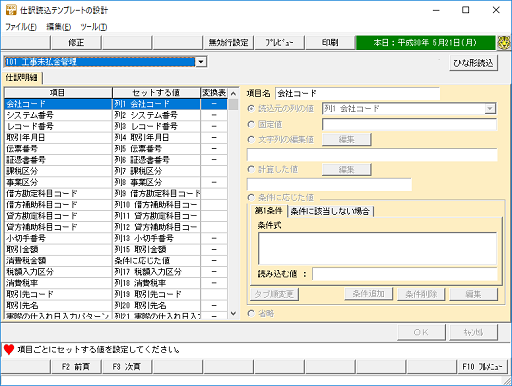Click the list scrollbar up arrow
The image size is (512, 386).
tap(233, 94)
